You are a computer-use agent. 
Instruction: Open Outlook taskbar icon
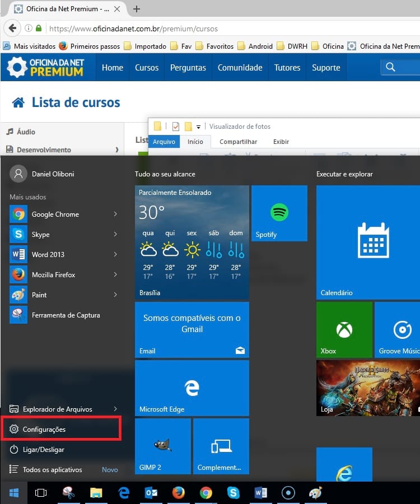pyautogui.click(x=151, y=492)
